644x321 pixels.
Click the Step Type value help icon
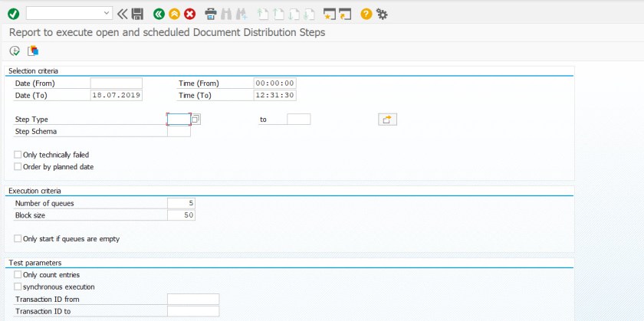click(x=195, y=120)
